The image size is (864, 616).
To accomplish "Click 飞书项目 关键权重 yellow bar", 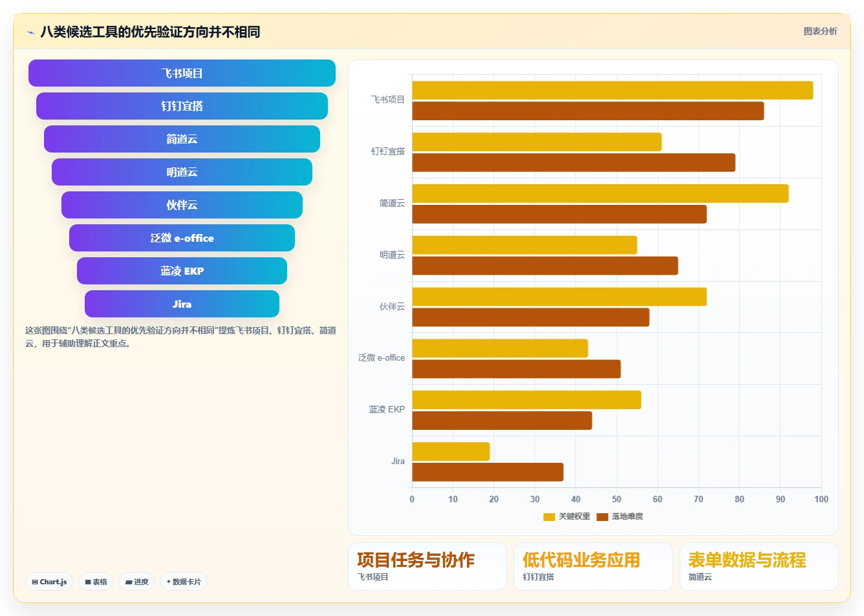I will pos(612,90).
